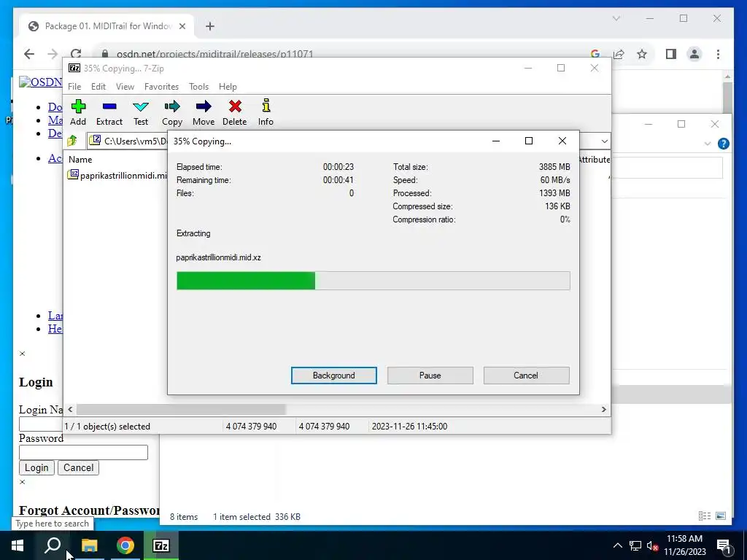Screen dimensions: 747x560
Task: Click the Move toolbar icon
Action: pos(204,112)
